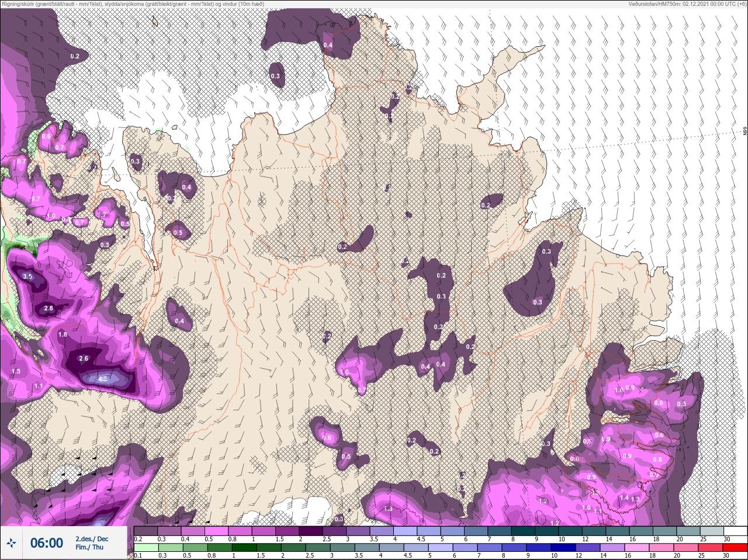Click the Veðurstofan logo icon beside 06:00
Screen dimensions: 748x560
(11, 544)
